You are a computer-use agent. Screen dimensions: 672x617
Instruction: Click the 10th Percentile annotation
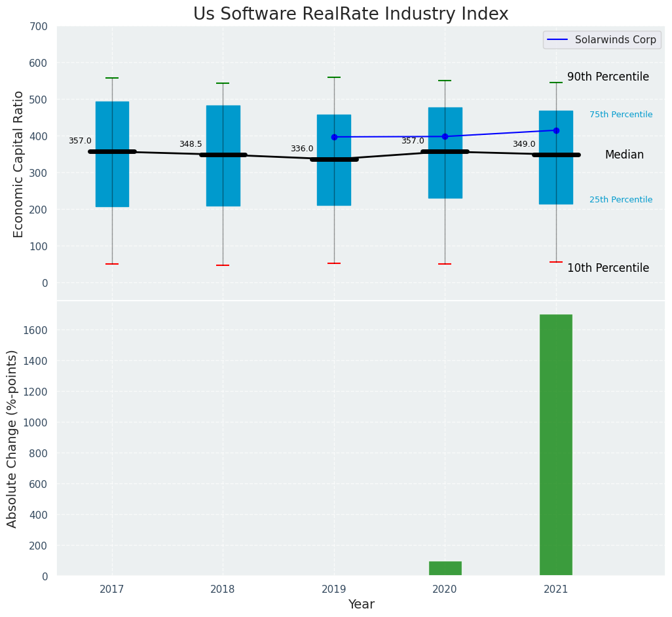click(x=608, y=268)
